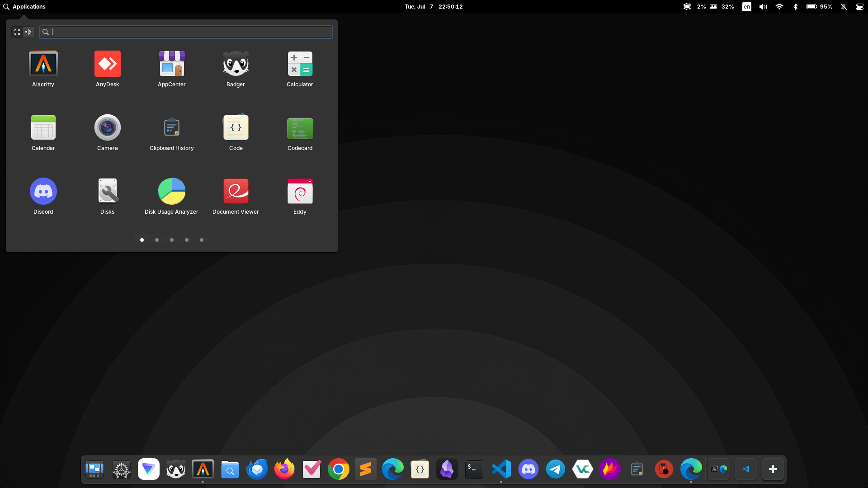Viewport: 868px width, 488px height.
Task: Open the CPU usage indicator
Action: 695,7
